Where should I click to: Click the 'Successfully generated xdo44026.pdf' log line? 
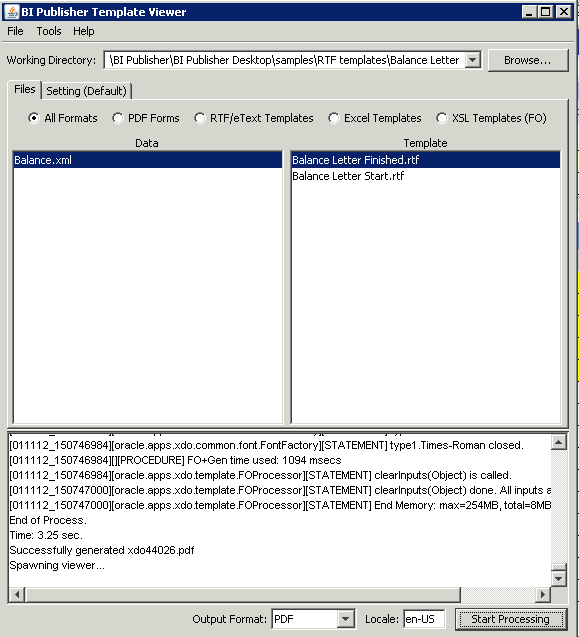pos(102,550)
